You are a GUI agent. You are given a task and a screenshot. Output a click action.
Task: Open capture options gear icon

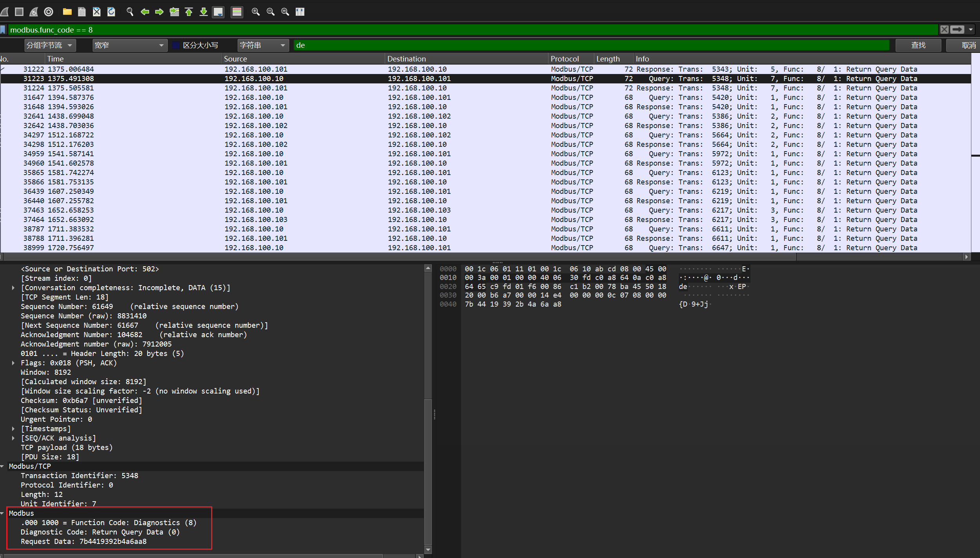[49, 12]
